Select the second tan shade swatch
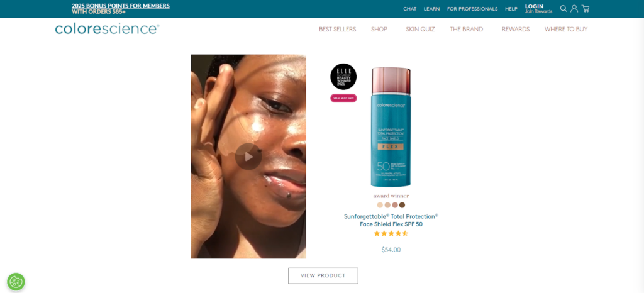 click(387, 205)
